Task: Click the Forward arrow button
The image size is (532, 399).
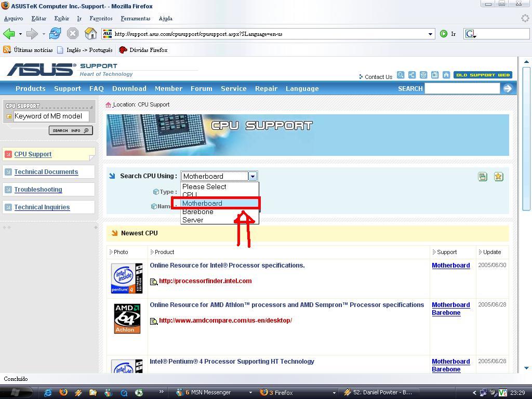Action: pyautogui.click(x=32, y=34)
